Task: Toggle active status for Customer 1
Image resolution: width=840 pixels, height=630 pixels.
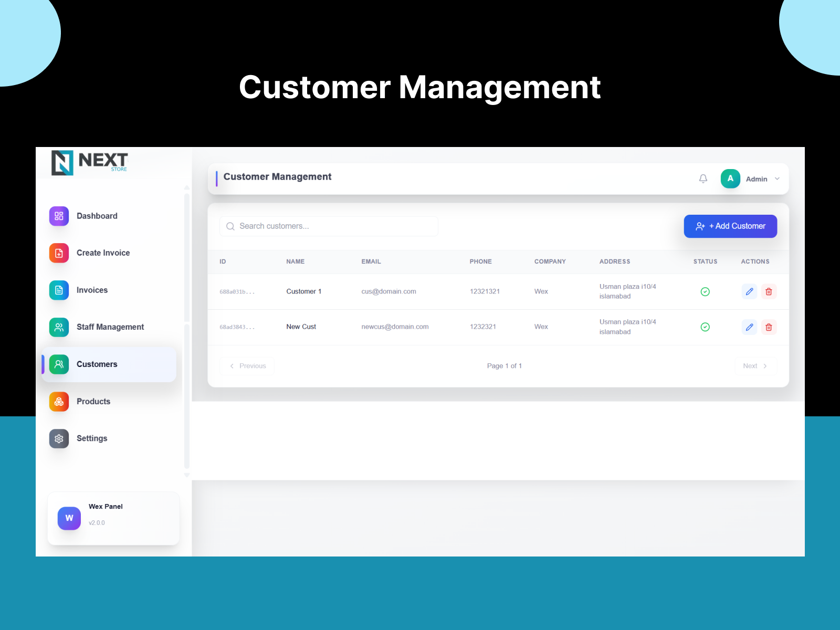Action: (x=705, y=291)
